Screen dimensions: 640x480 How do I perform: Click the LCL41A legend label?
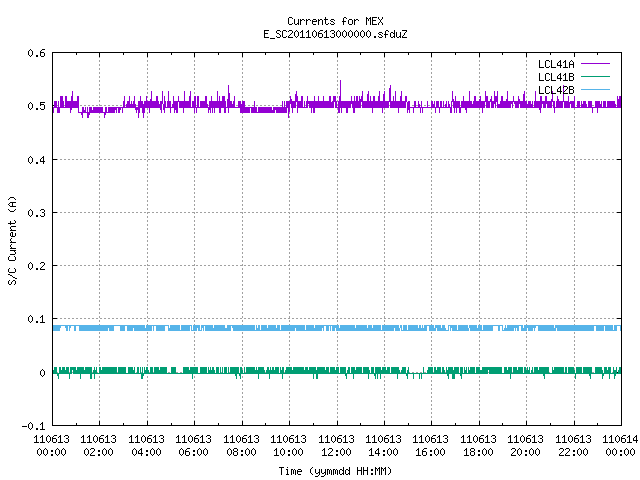coord(556,64)
